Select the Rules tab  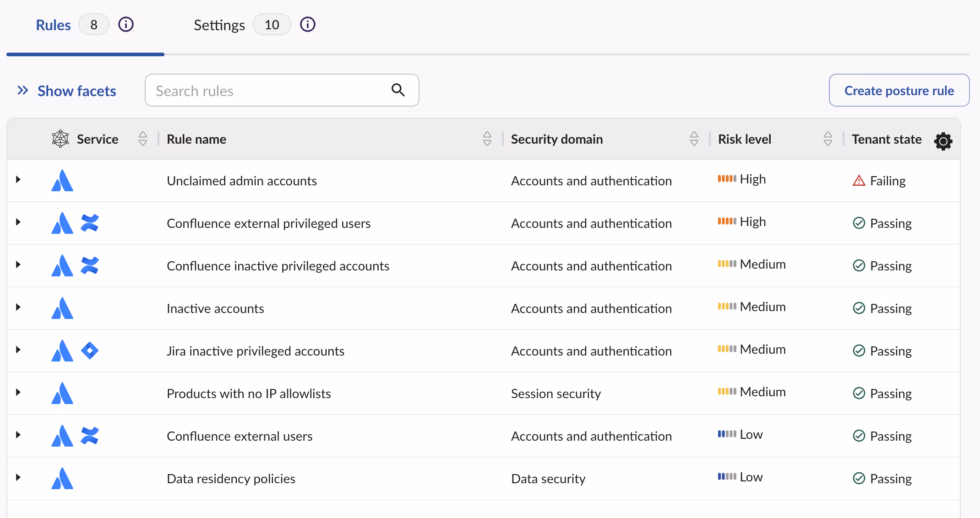54,25
